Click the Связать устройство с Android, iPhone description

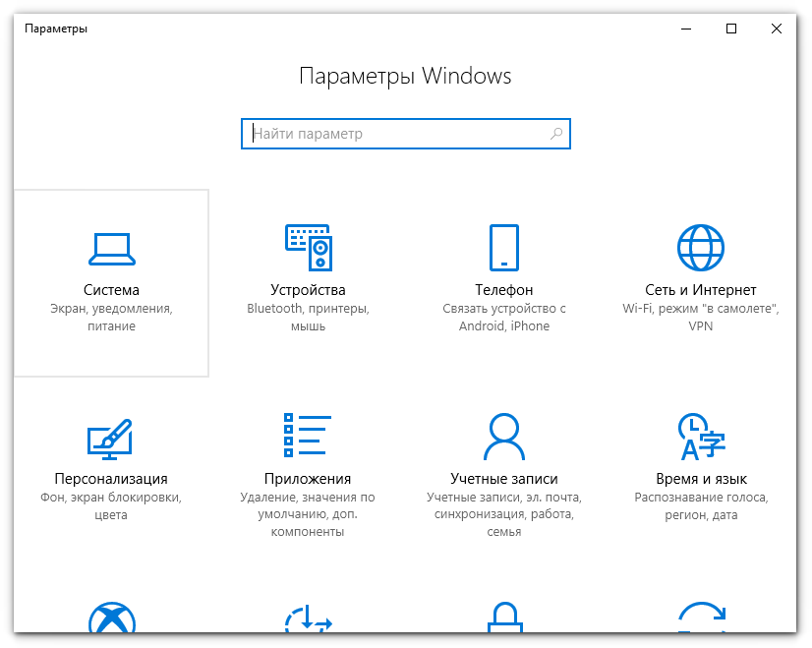504,317
